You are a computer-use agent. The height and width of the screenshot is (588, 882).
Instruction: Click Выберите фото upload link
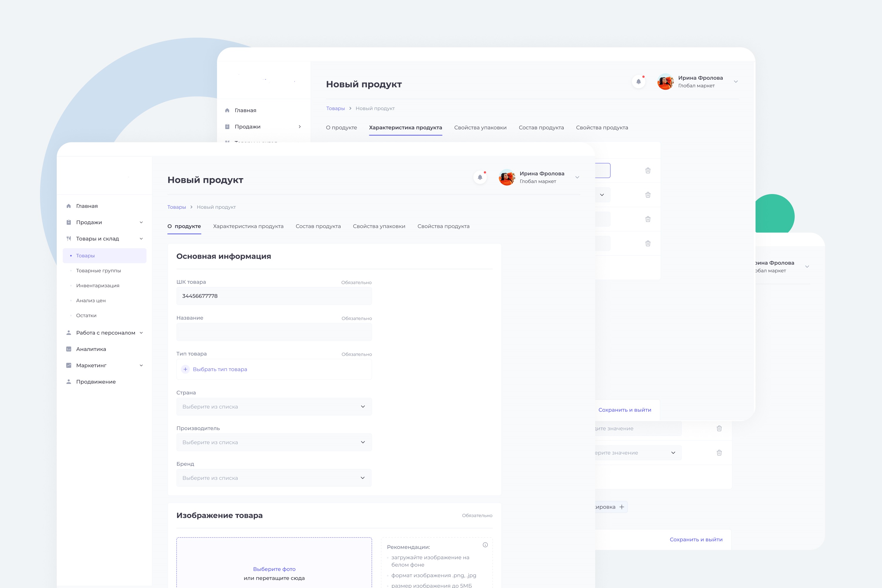click(274, 569)
